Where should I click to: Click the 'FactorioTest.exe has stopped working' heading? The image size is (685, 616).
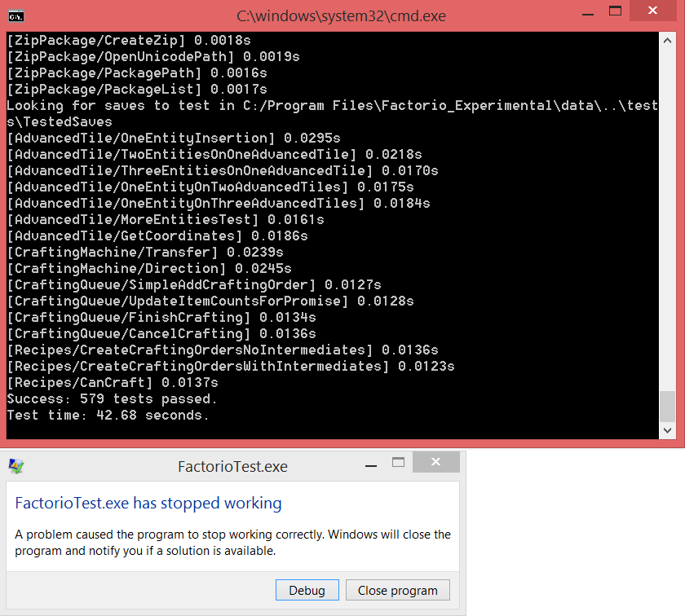pos(148,503)
